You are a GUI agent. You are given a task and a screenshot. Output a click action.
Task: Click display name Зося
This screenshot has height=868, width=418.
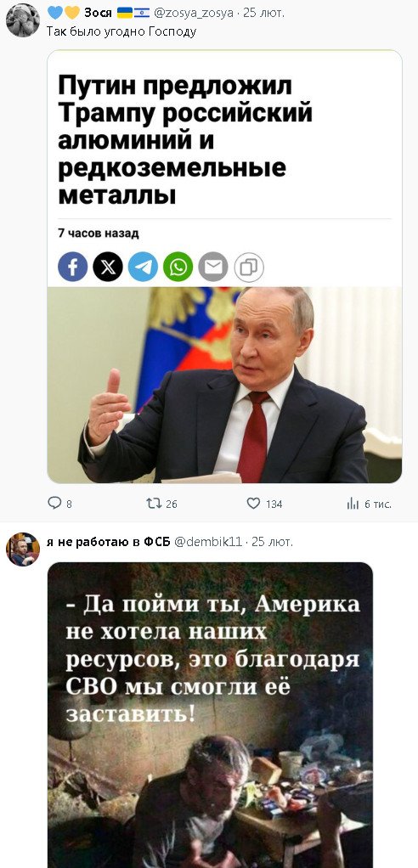tap(98, 14)
